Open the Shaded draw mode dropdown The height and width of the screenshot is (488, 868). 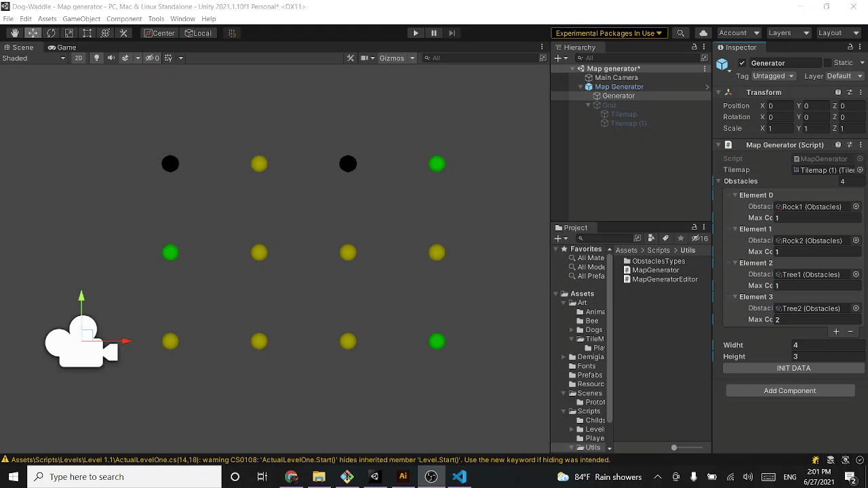tap(34, 58)
